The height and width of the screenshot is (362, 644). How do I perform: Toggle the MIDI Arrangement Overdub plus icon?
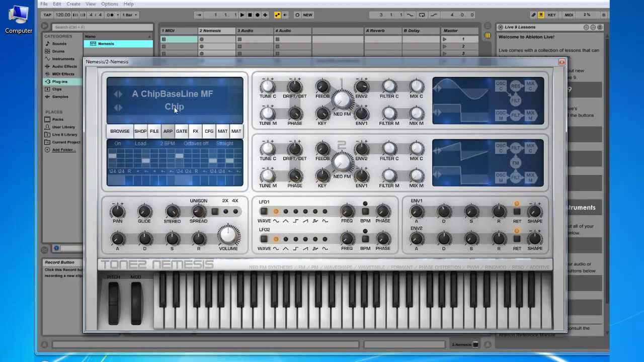pos(265,15)
